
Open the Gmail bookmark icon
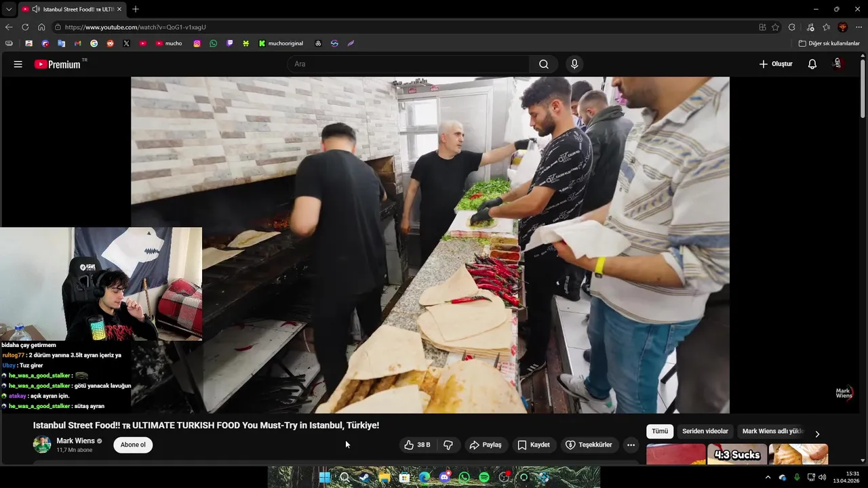click(x=77, y=43)
